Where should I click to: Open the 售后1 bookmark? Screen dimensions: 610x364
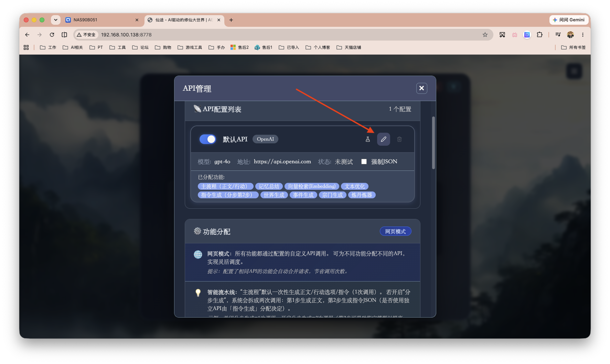[264, 47]
